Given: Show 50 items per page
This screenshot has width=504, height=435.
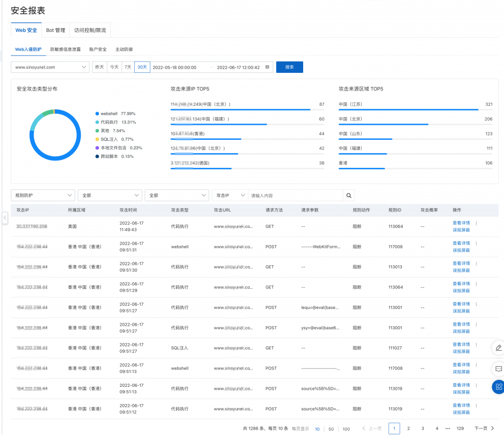Looking at the screenshot, I should pos(331,429).
